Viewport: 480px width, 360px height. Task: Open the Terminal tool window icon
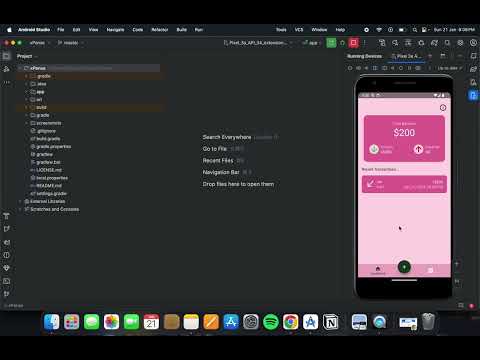(x=6, y=281)
